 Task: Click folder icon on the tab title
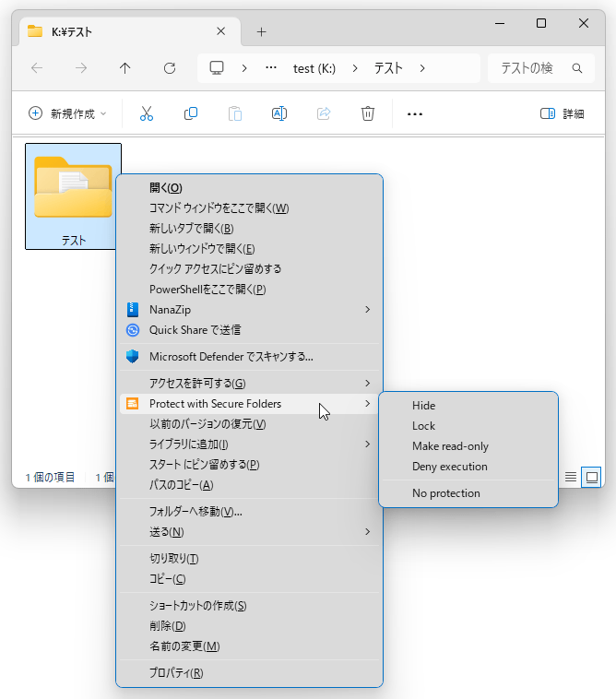tap(35, 31)
